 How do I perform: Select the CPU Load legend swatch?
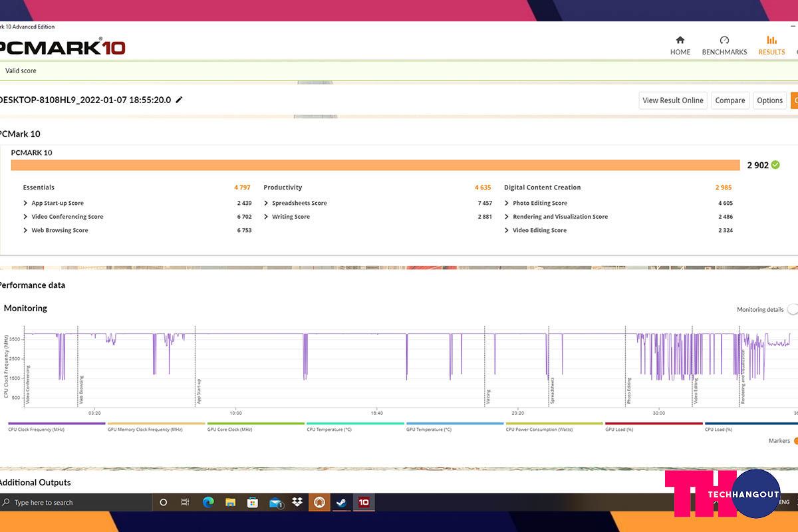(751, 424)
